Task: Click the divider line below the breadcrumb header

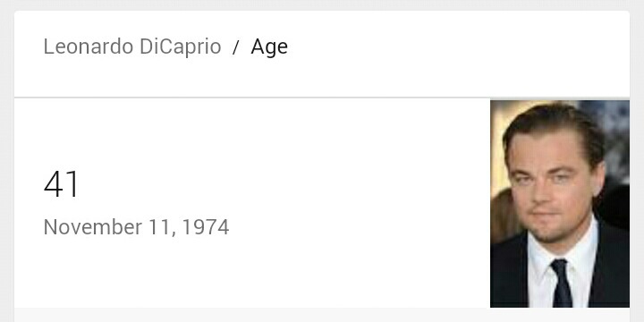Action: click(322, 97)
